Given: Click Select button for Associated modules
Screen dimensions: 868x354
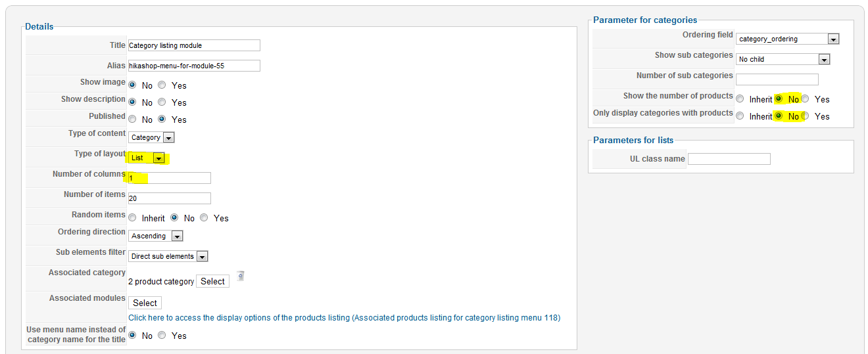Looking at the screenshot, I should click(145, 303).
